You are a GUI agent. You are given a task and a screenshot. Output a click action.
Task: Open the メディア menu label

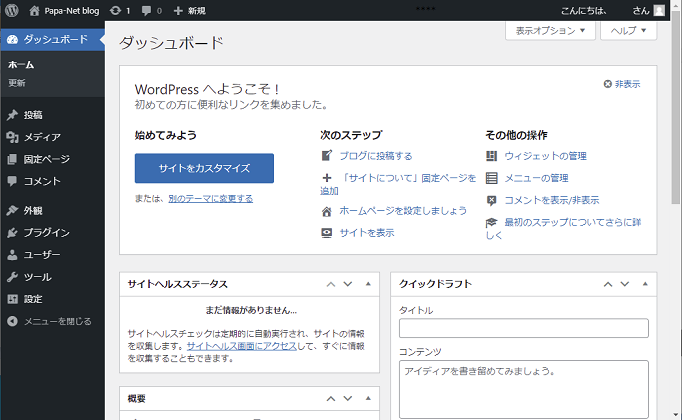click(42, 137)
